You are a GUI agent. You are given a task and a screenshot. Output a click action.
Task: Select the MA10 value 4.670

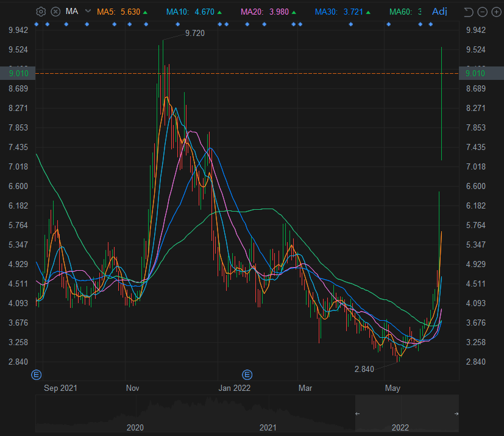pyautogui.click(x=204, y=12)
